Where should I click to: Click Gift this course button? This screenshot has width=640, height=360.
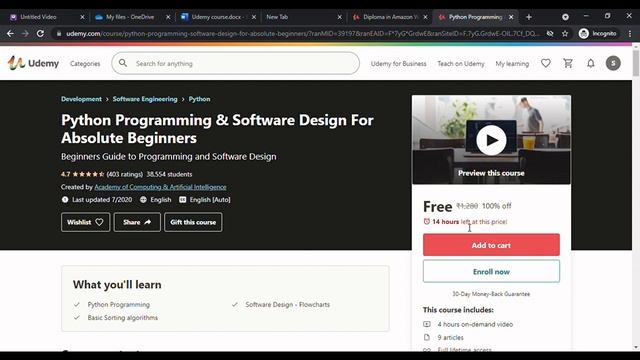[193, 222]
